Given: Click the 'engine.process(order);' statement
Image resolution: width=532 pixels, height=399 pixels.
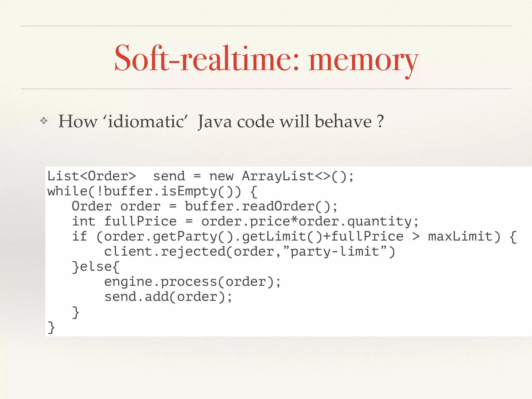Looking at the screenshot, I should click(x=192, y=282).
